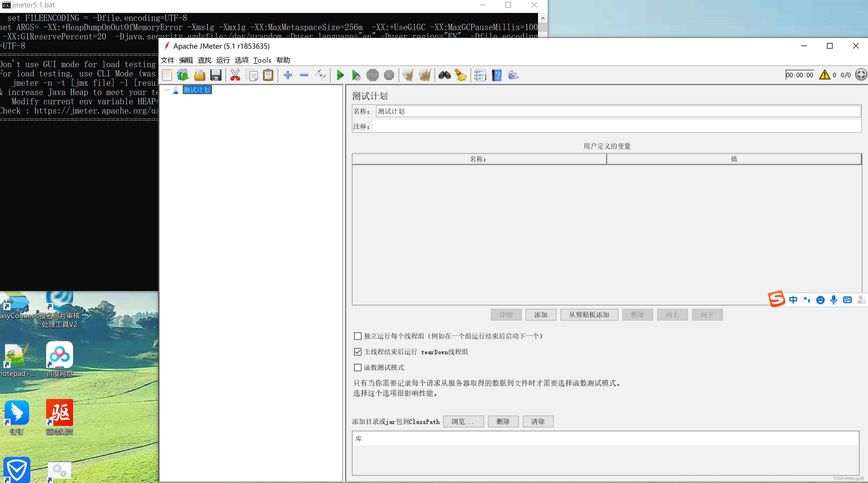The width and height of the screenshot is (868, 483).
Task: Click the 清除 classpath button
Action: (538, 422)
